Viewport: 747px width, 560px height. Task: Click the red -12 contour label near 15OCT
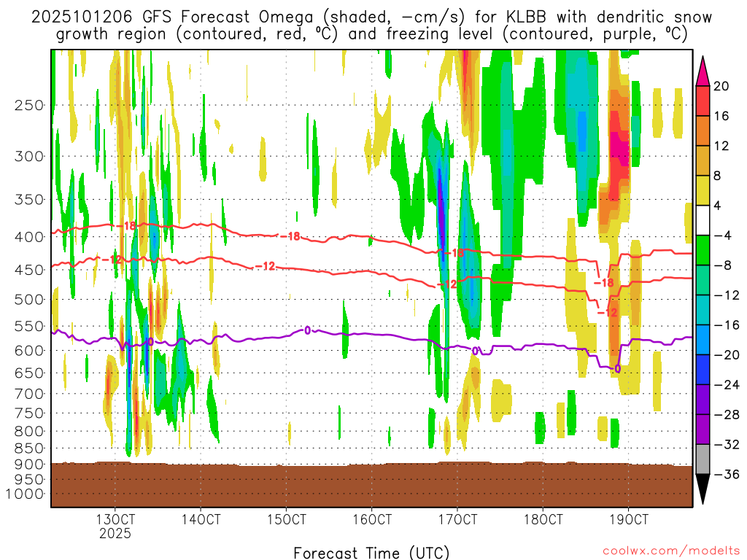point(266,266)
